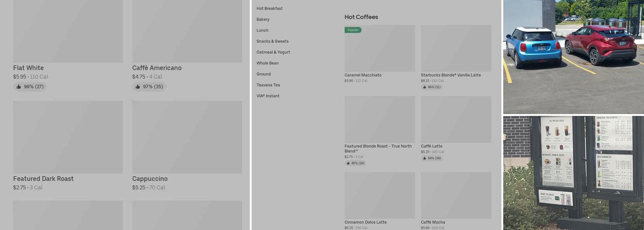Click the thumbs-up 94% (38) rating under Caffè Latte
The image size is (644, 230).
(x=431, y=158)
